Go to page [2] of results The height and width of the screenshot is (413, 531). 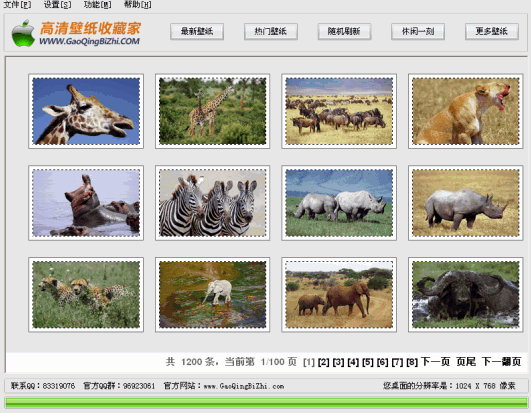pyautogui.click(x=323, y=362)
